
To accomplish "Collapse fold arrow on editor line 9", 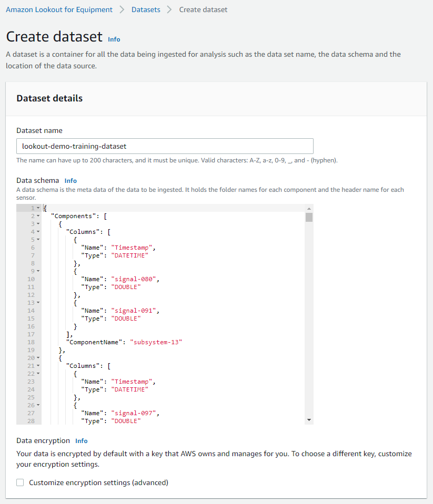I will 38,271.
